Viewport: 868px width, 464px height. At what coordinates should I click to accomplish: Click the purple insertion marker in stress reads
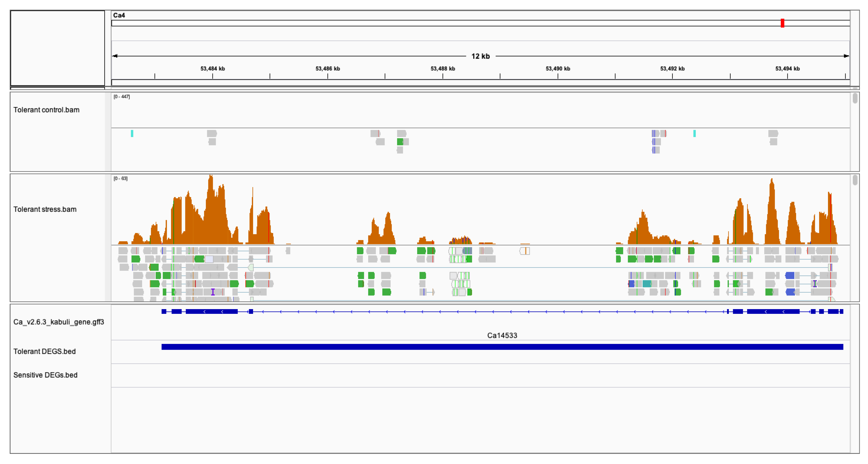click(213, 292)
